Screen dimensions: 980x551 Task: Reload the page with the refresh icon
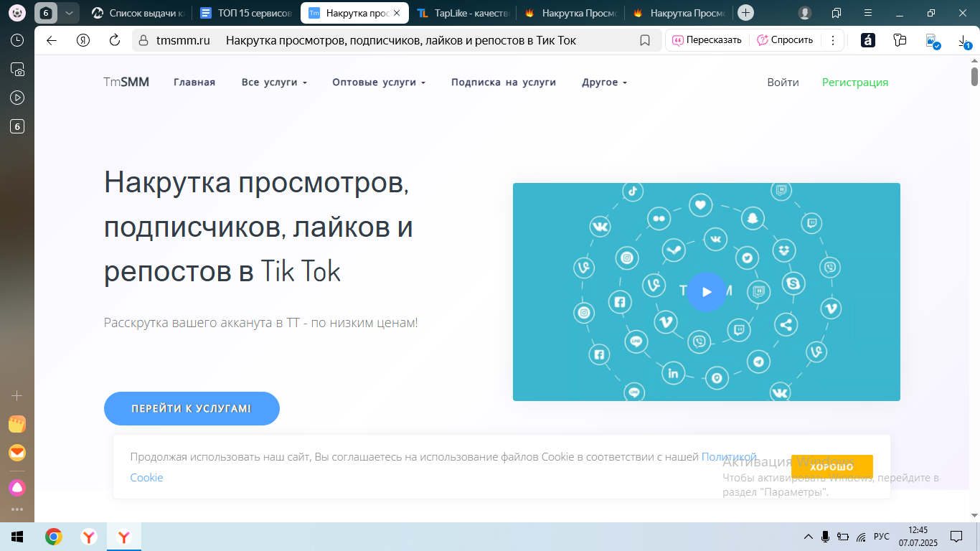tap(114, 40)
